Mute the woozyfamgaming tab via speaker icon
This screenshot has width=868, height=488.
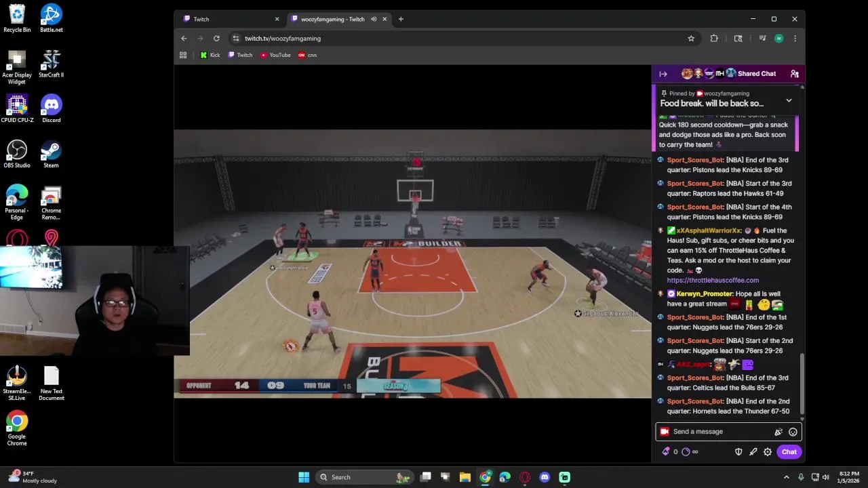(374, 19)
